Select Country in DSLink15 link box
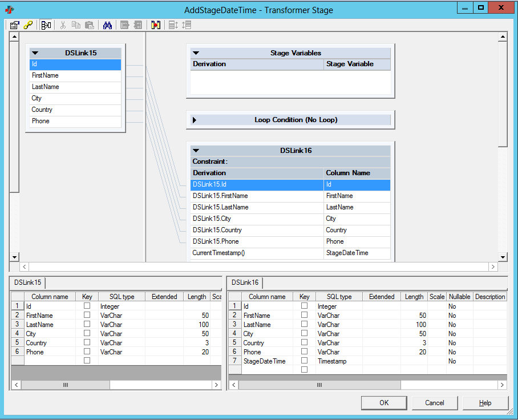Image resolution: width=518 pixels, height=420 pixels. (75, 110)
